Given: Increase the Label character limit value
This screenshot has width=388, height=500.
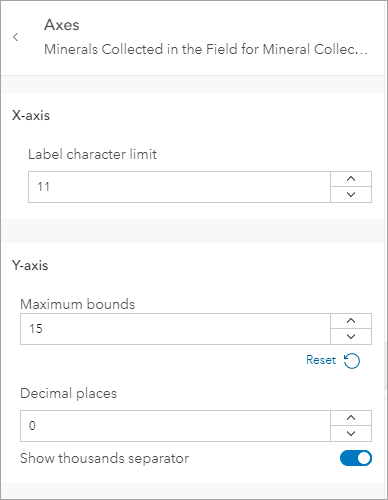Looking at the screenshot, I should tap(351, 179).
